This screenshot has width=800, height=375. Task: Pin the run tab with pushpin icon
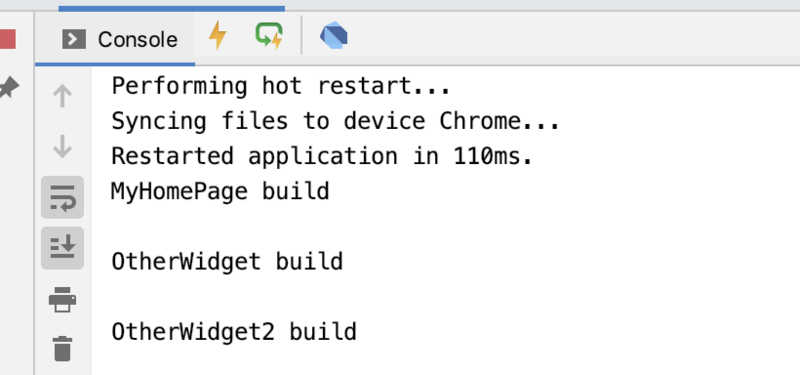coord(9,88)
